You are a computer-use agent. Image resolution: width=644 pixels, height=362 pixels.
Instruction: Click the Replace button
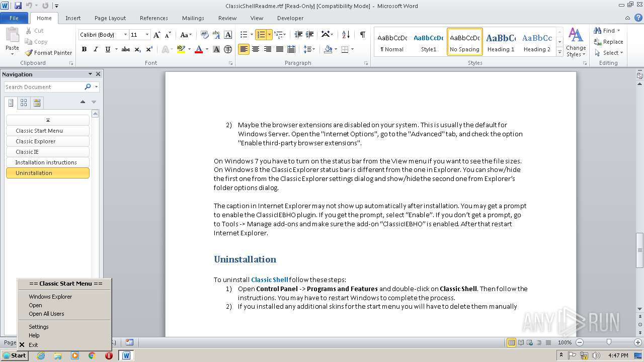click(608, 42)
